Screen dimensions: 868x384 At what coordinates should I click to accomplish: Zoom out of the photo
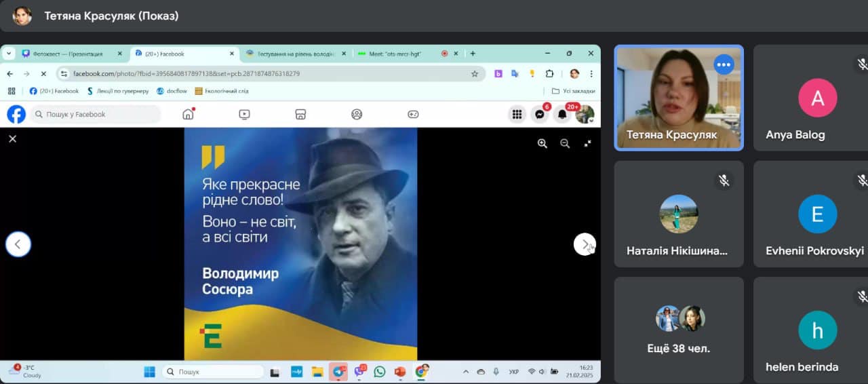click(x=565, y=143)
